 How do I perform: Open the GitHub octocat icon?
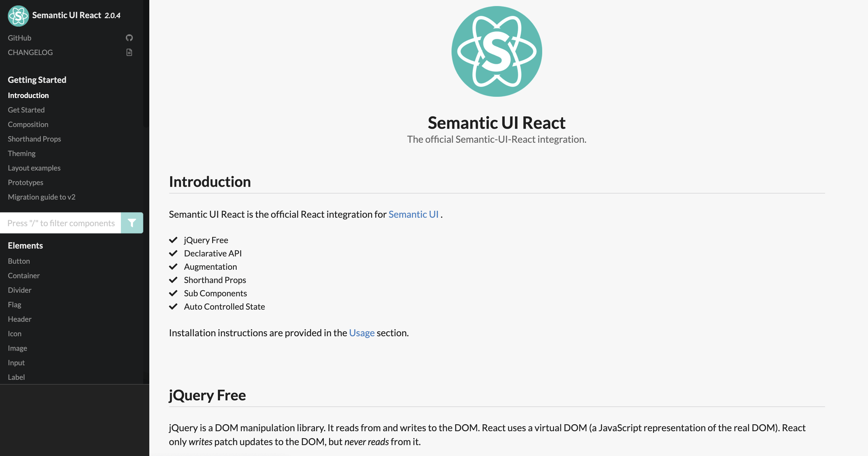click(129, 38)
